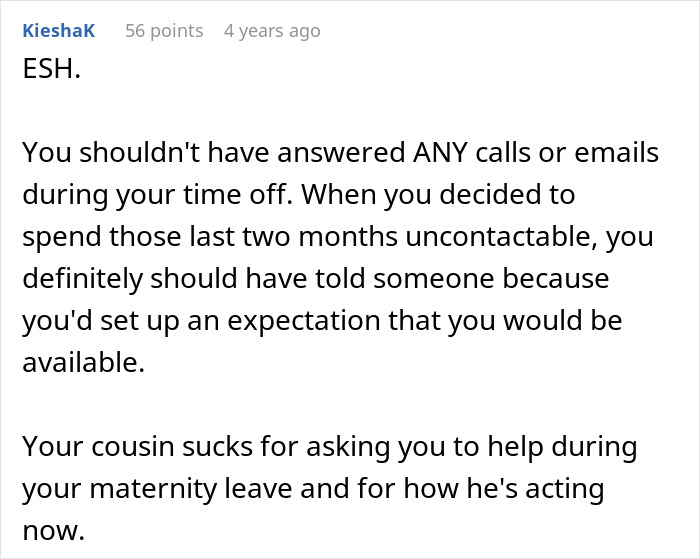Open KieshaK's user profile
Image resolution: width=700 pixels, height=559 pixels.
coord(58,31)
